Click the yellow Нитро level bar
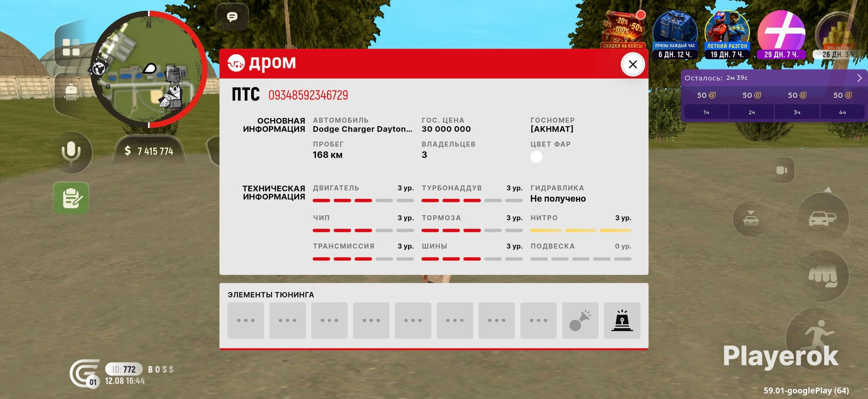The height and width of the screenshot is (399, 868). [x=581, y=230]
